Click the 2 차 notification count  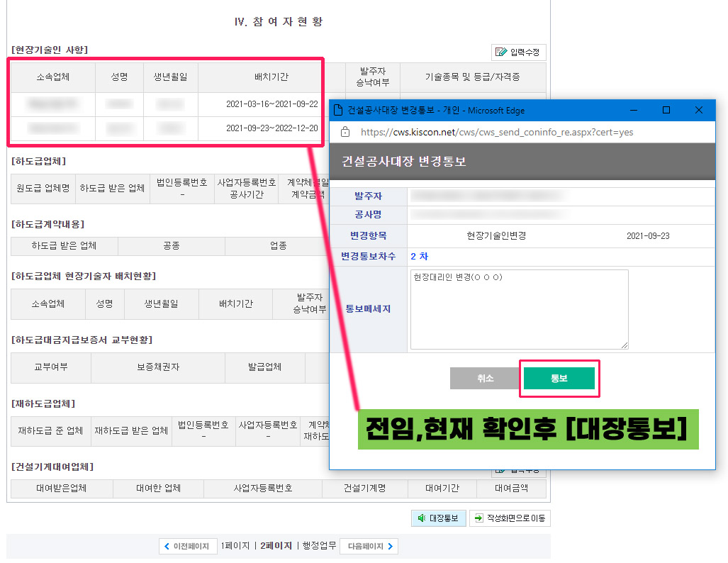click(x=419, y=257)
